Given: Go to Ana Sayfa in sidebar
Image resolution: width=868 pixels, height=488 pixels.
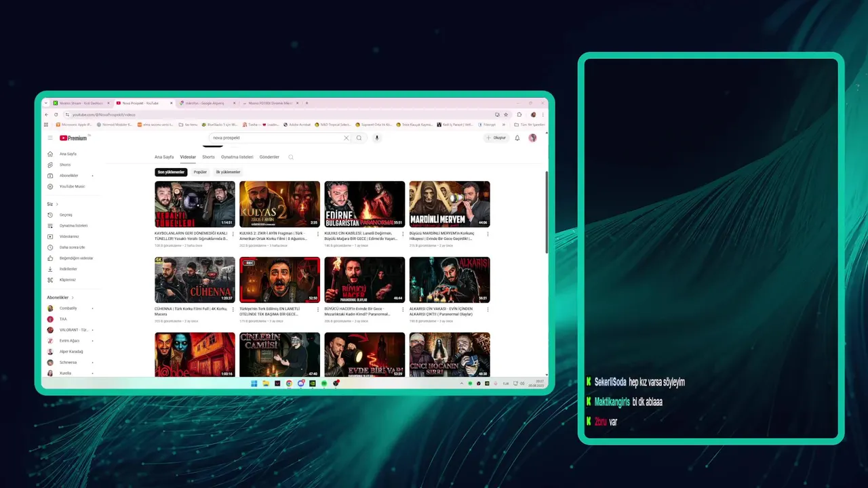Looking at the screenshot, I should coord(68,154).
